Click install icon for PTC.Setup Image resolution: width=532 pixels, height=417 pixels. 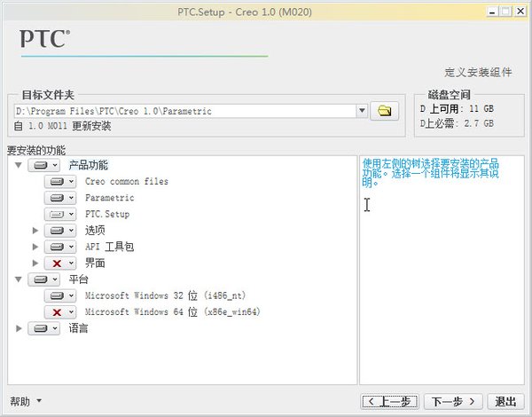(x=57, y=215)
